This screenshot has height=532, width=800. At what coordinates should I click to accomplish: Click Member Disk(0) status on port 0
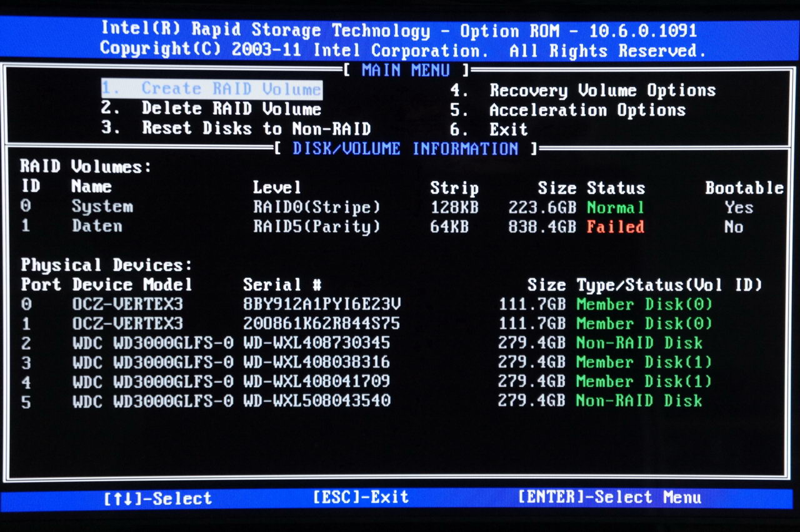pos(644,305)
